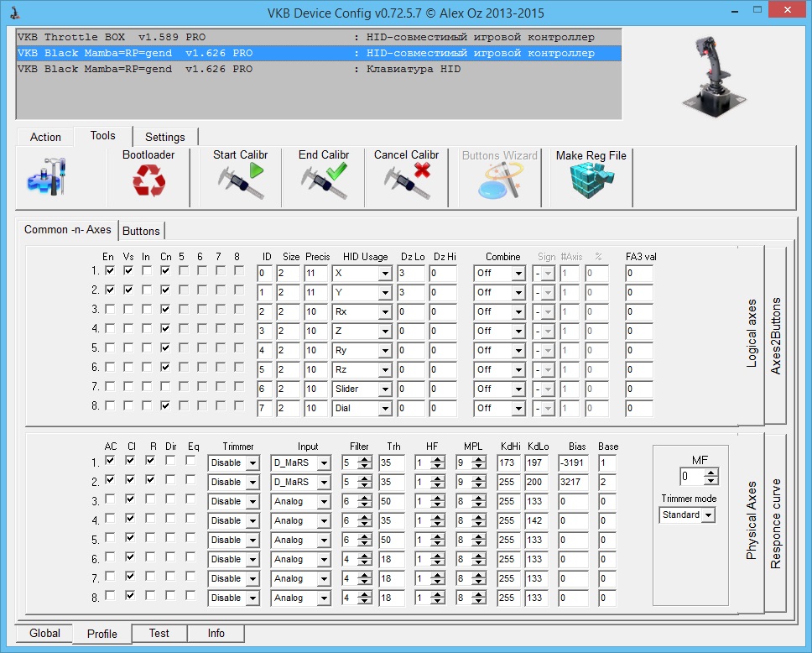Click ID field for logical axis 8
This screenshot has height=653, width=812.
click(264, 409)
